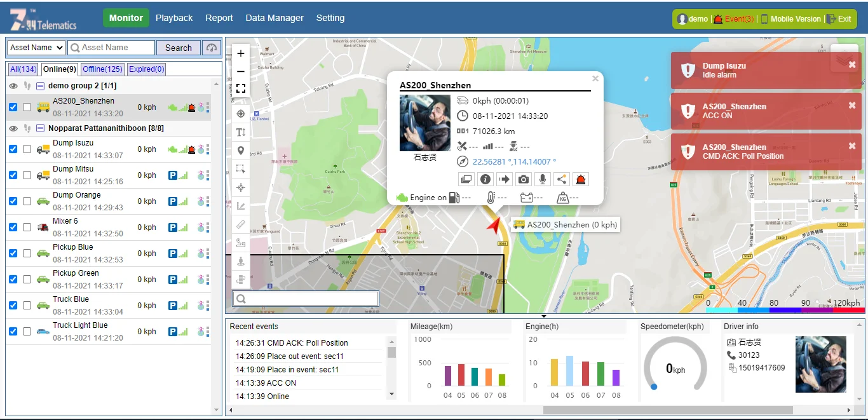Switch to the Offline(125) tab

coord(102,69)
